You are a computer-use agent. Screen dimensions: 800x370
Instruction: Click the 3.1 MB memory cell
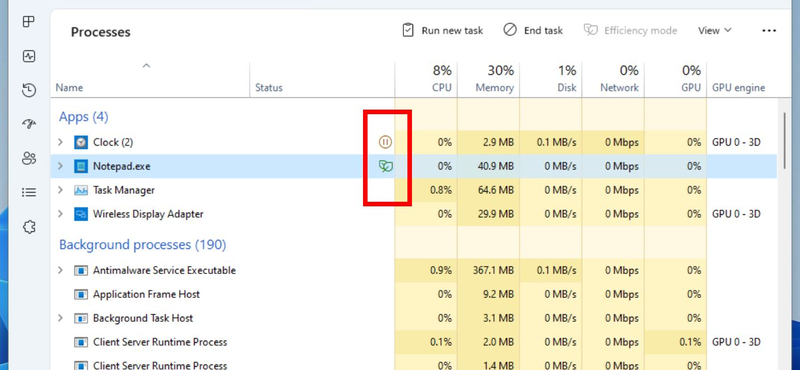tap(488, 318)
